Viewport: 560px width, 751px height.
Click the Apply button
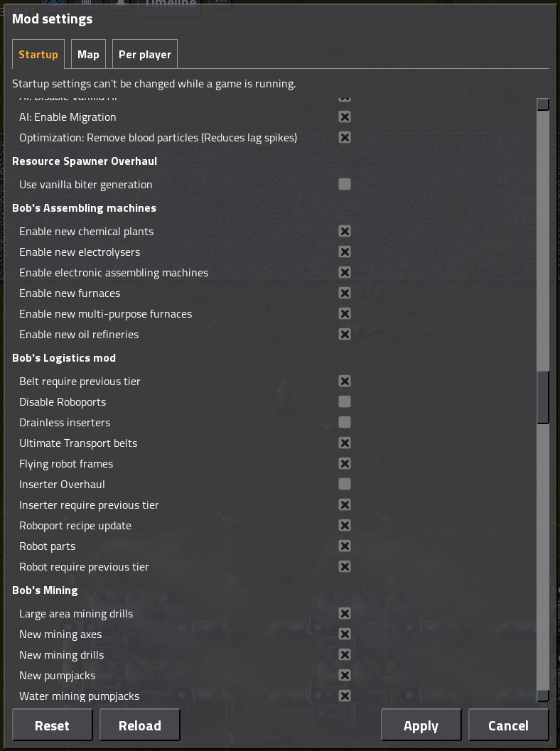click(421, 725)
